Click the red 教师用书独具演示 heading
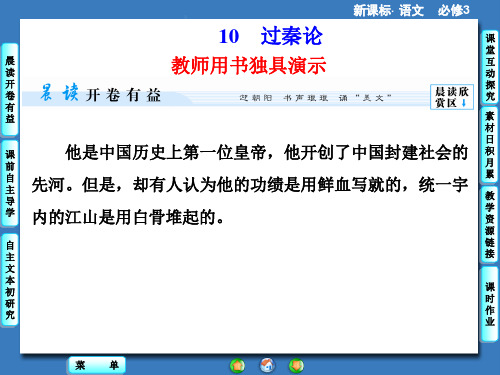This screenshot has height=375, width=500. (x=249, y=65)
